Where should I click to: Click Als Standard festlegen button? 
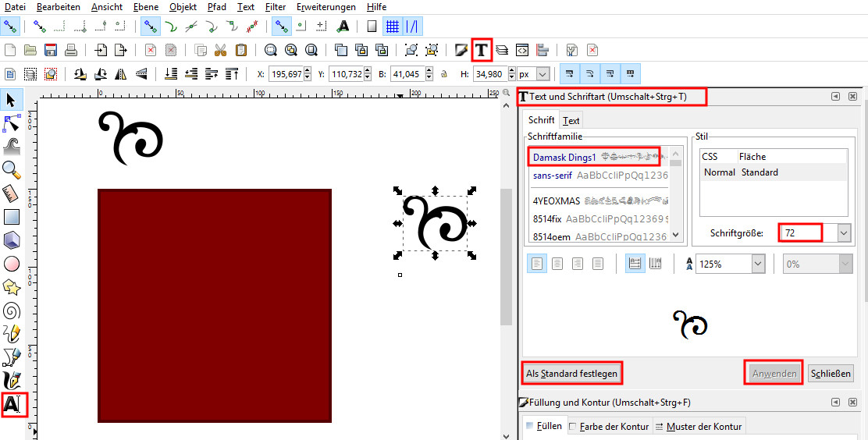[571, 374]
